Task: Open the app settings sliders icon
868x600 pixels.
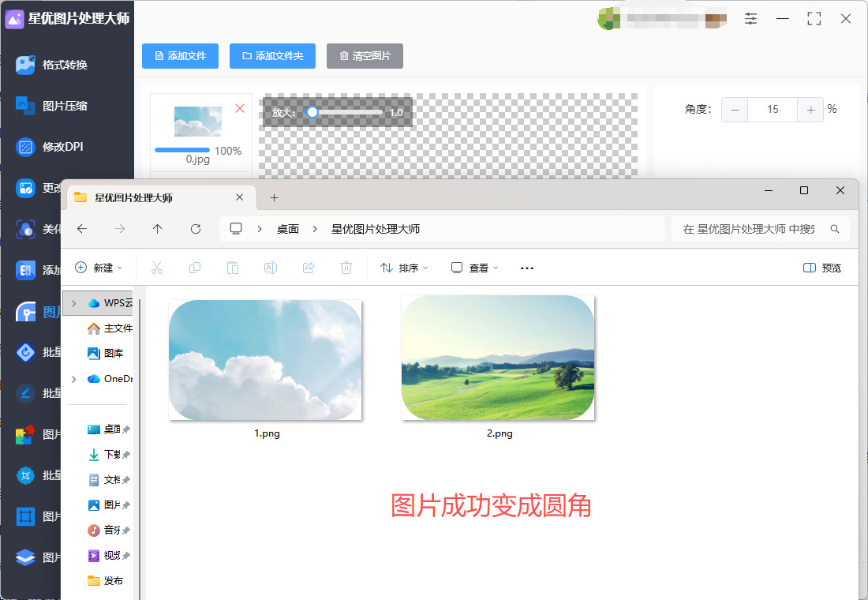Action: pyautogui.click(x=750, y=19)
